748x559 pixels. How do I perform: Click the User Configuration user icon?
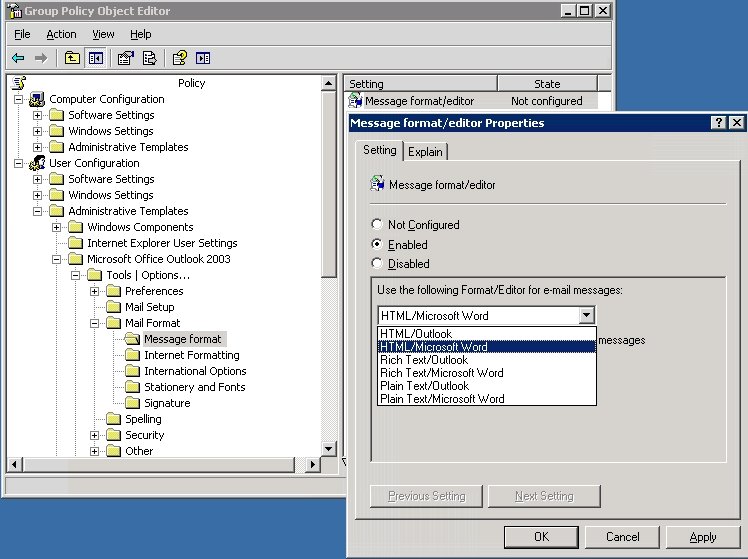point(37,163)
